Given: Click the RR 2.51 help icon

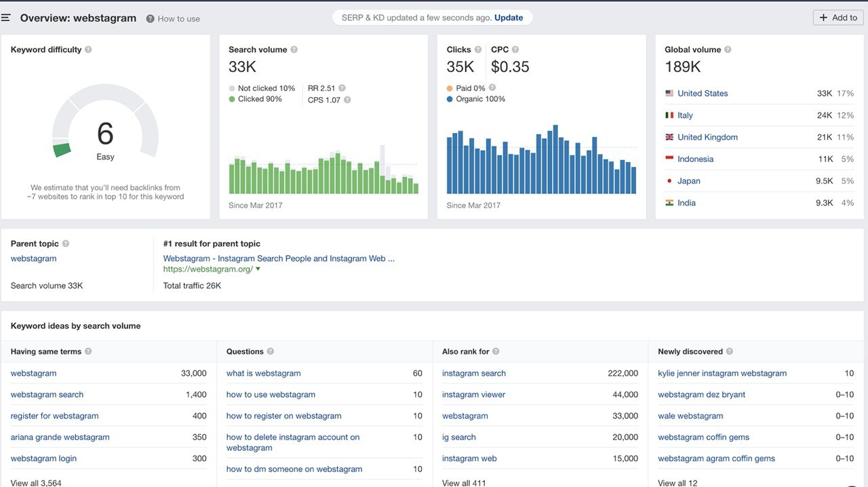Looking at the screenshot, I should [342, 88].
